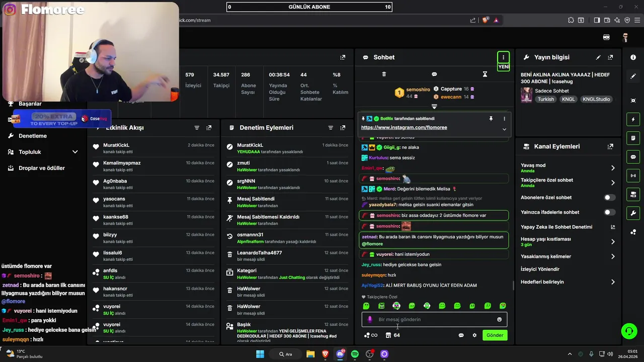Pop out the Kanal Eylemleri panel
The image size is (644, 362).
(x=610, y=147)
